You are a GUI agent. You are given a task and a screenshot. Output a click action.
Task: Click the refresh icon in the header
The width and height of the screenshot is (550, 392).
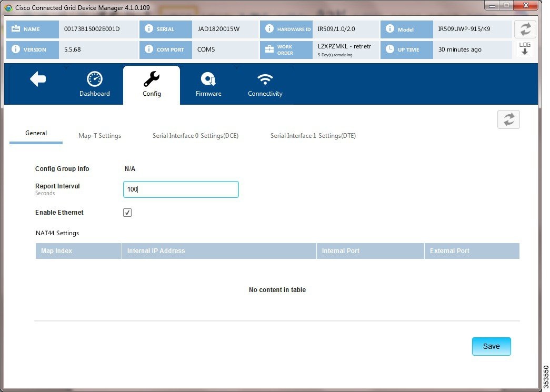tap(525, 29)
